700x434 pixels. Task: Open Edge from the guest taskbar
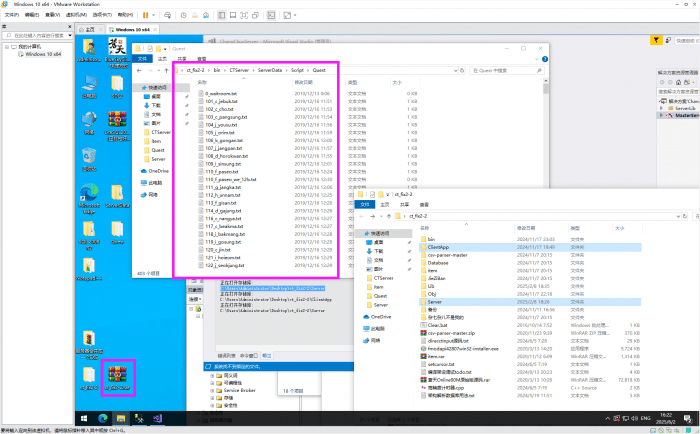(103, 418)
